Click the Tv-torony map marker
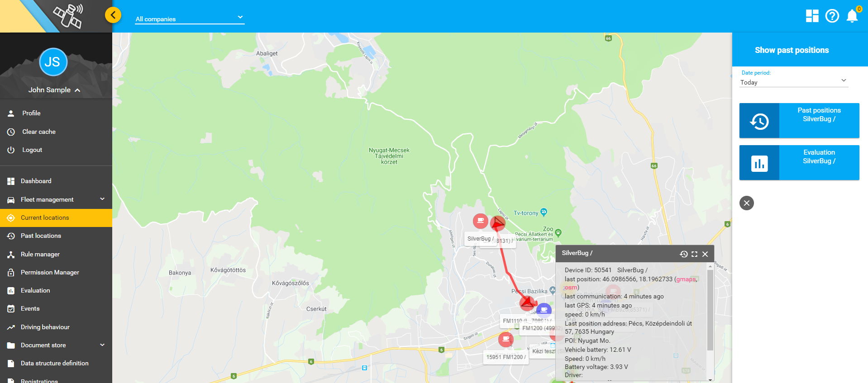Image resolution: width=868 pixels, height=383 pixels. coord(544,212)
